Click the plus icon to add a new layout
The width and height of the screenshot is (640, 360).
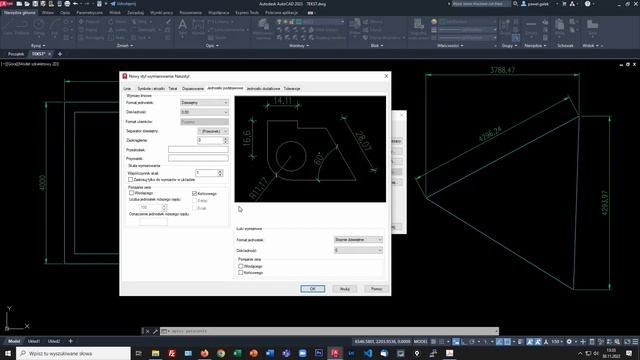(x=70, y=341)
